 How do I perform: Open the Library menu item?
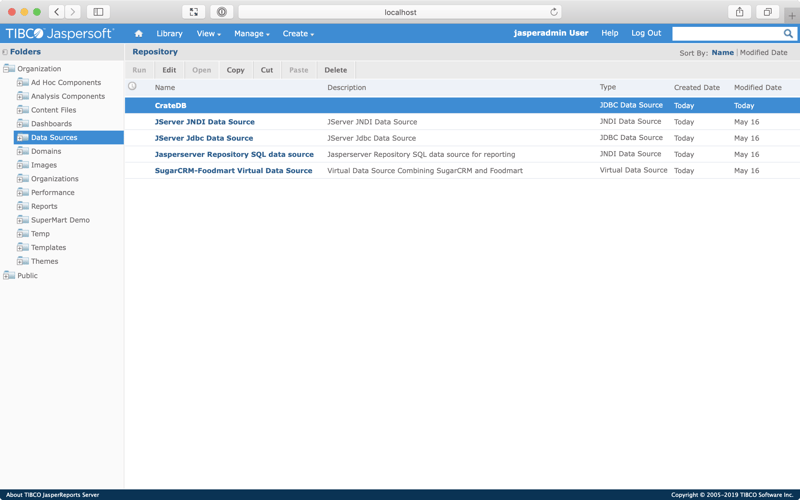(169, 34)
